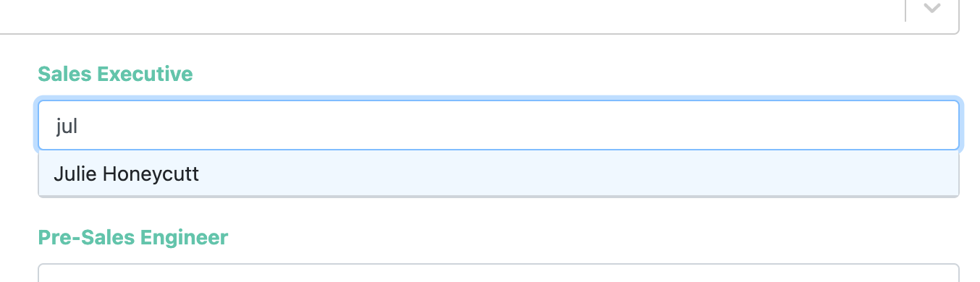Image resolution: width=980 pixels, height=282 pixels.
Task: Click the "jul" query text in the search box
Action: 67,127
